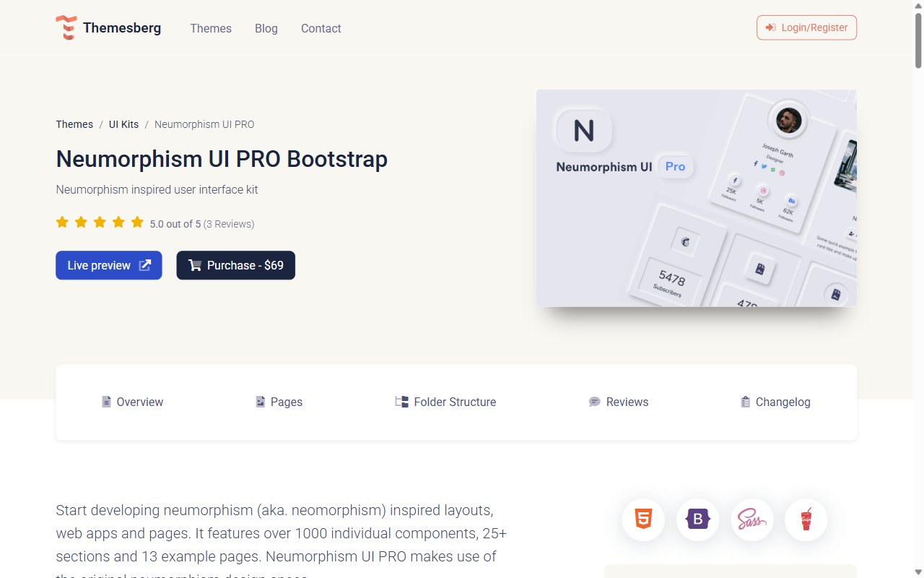Click the '5.0 out of 5' rating text

175,224
